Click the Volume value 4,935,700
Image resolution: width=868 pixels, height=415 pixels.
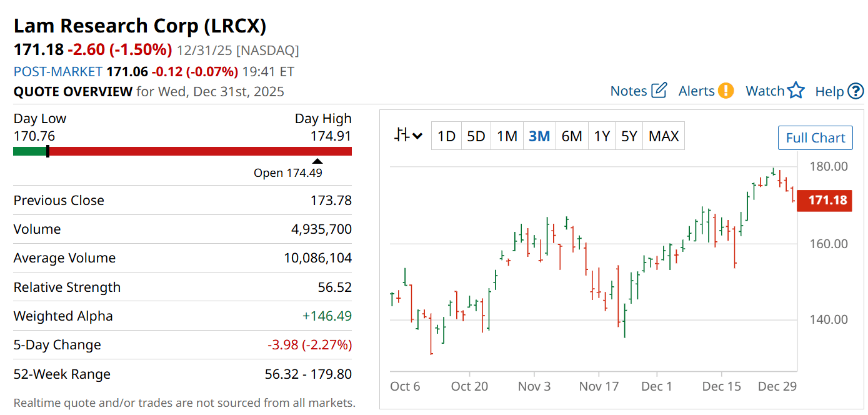coord(321,229)
